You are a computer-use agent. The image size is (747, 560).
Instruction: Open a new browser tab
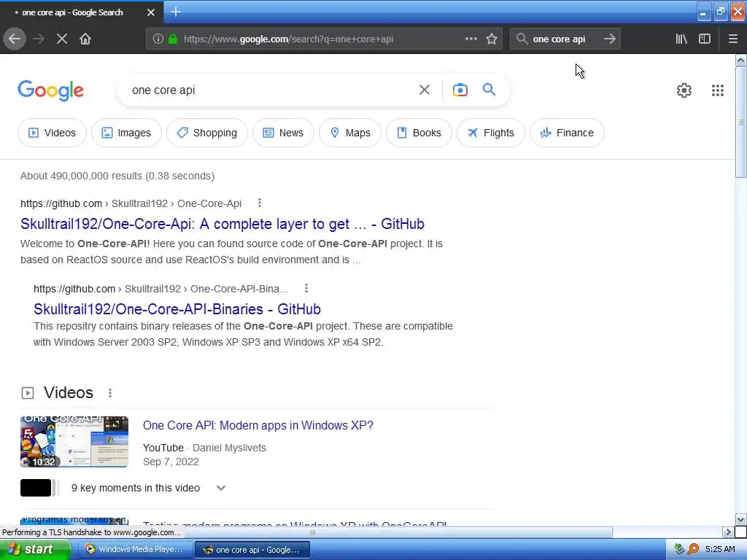175,12
